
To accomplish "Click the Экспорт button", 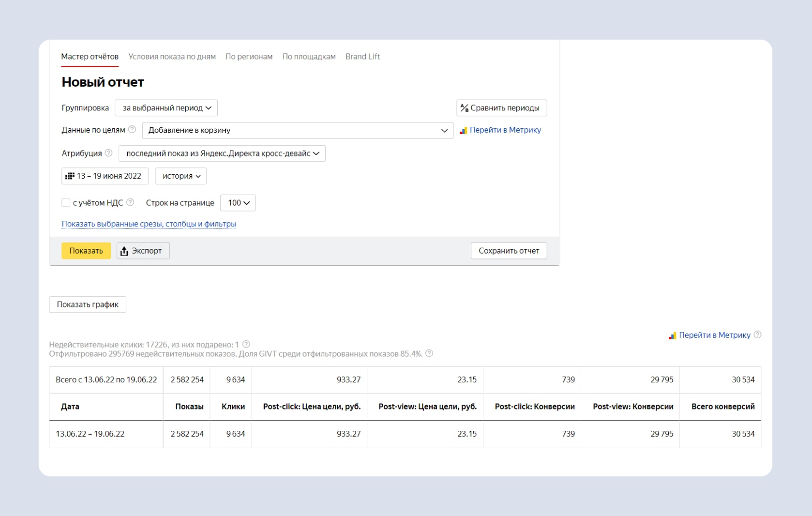I will point(143,251).
